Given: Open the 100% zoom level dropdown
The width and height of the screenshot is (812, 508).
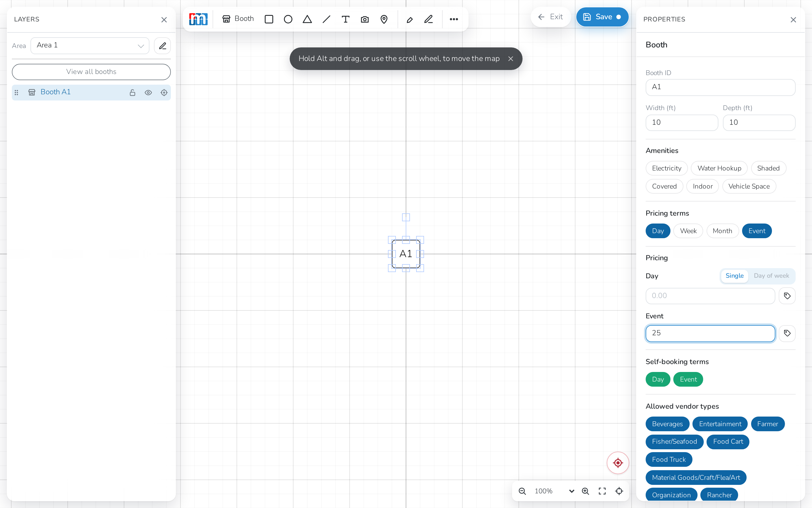Looking at the screenshot, I should [554, 491].
